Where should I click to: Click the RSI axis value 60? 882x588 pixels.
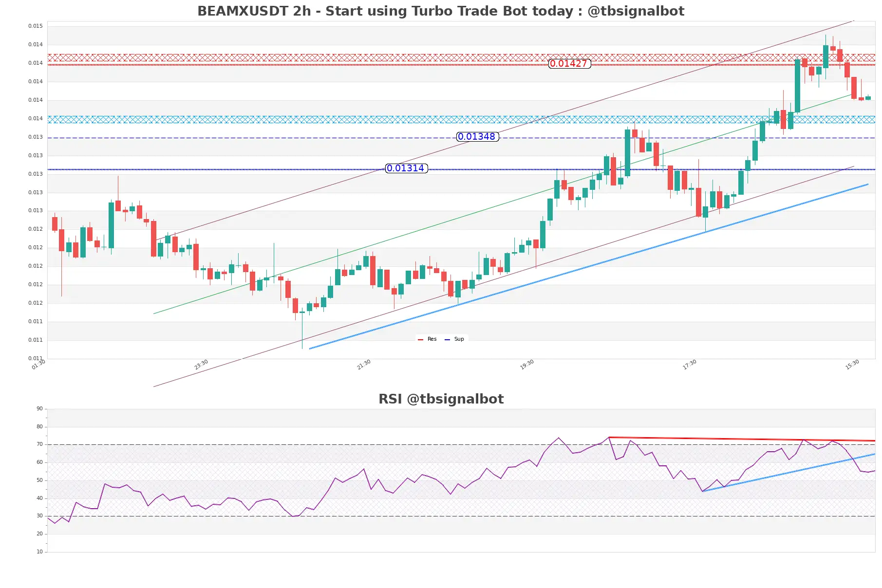coord(39,462)
